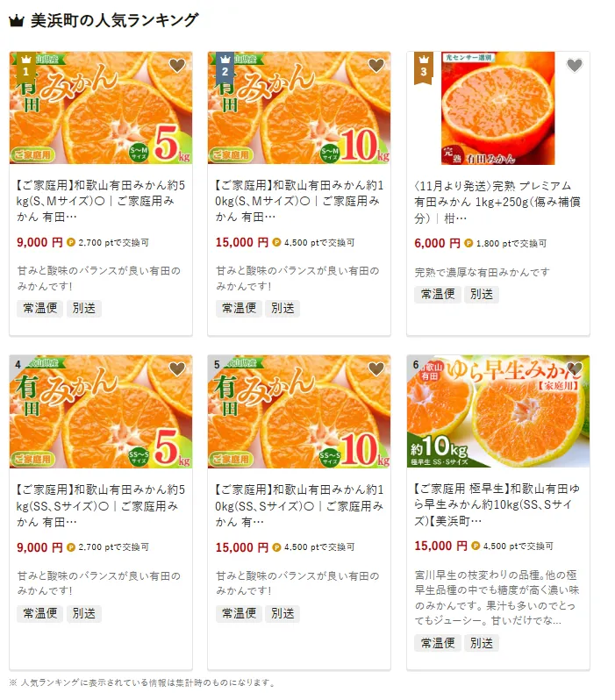
Task: Open title link for 約5kg(S、Mサイズ) mikan
Action: [x=101, y=201]
